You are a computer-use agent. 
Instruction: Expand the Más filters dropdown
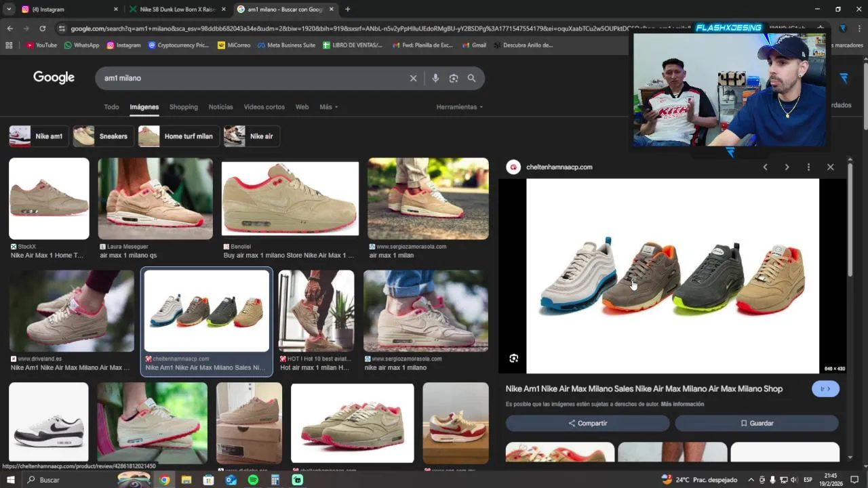(x=329, y=107)
